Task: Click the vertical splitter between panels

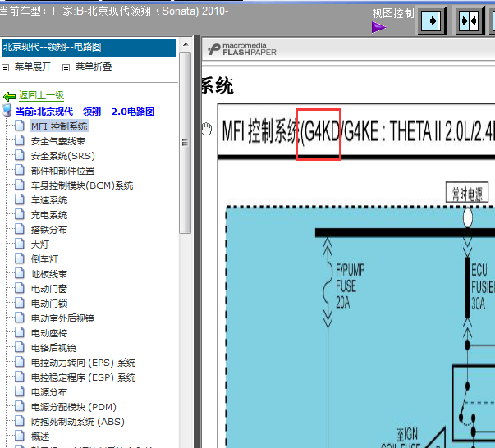Action: coord(197,241)
